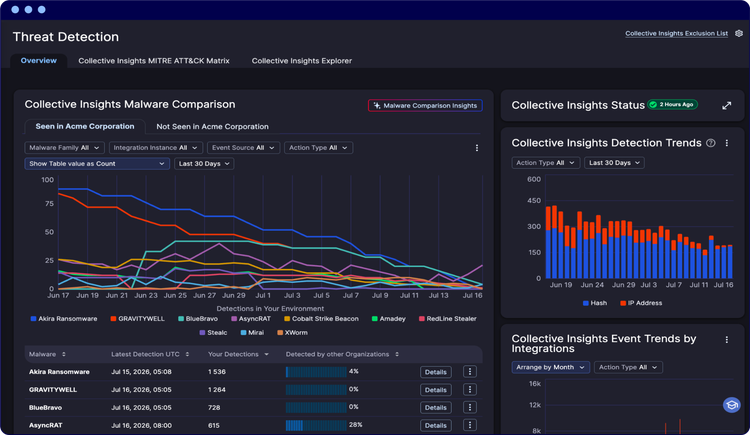The height and width of the screenshot is (435, 750).
Task: Open Malware Comparison panel three-dot menu
Action: pyautogui.click(x=477, y=148)
